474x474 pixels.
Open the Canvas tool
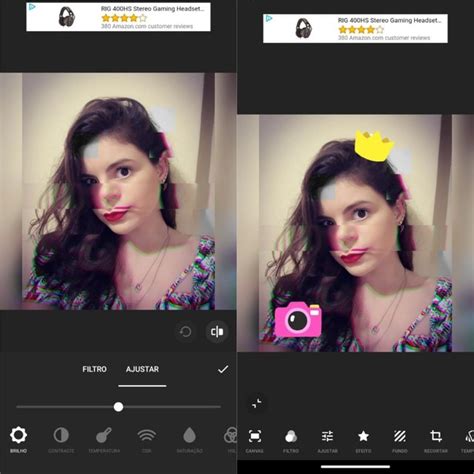tap(255, 441)
